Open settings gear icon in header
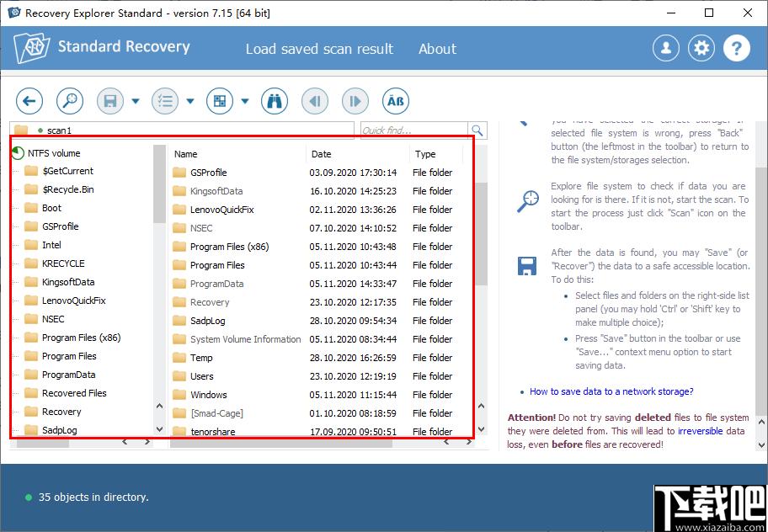The image size is (768, 532). [x=701, y=48]
